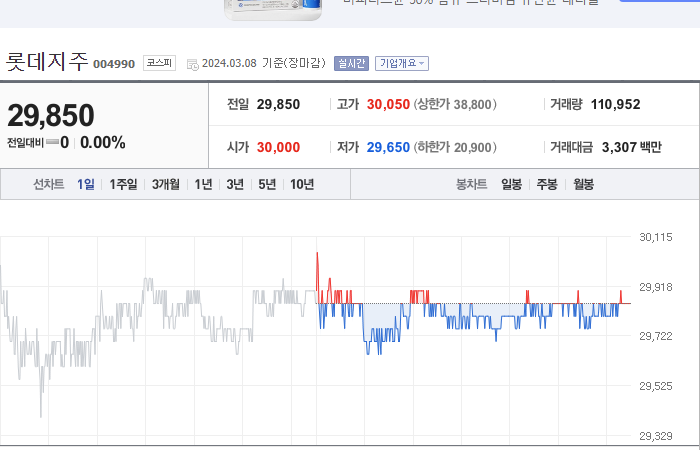
Task: Click the low price 29,650
Action: tap(388, 147)
